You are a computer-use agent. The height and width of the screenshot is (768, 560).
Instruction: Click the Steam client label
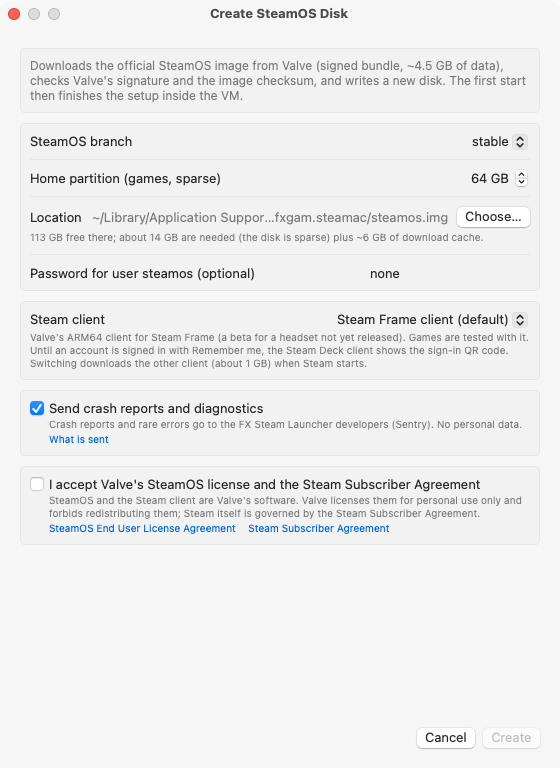pos(67,319)
